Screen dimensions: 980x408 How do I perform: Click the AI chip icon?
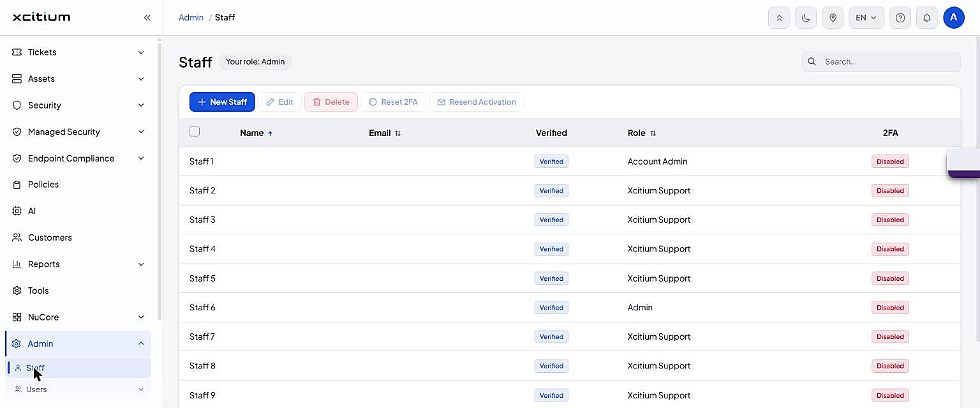(17, 211)
